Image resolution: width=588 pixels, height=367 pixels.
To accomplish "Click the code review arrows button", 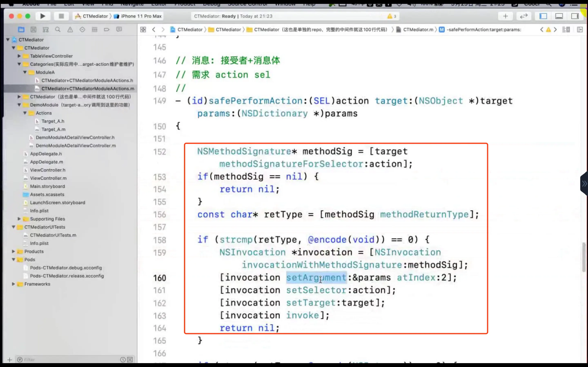I will point(524,16).
